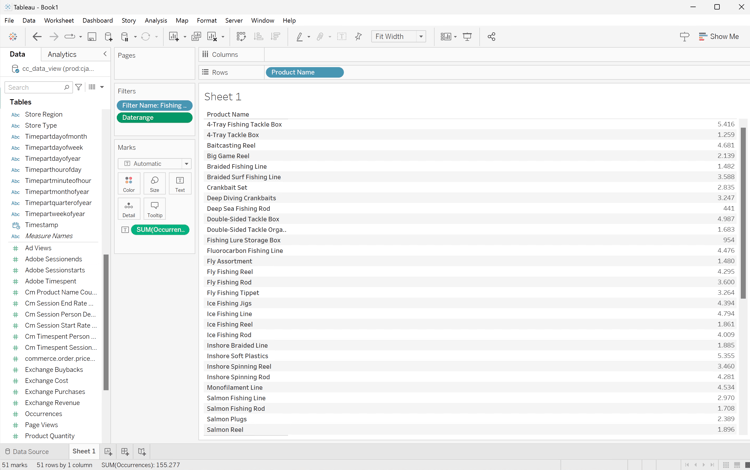The image size is (750, 470).
Task: Click the view's vertical scrollbar thumb
Action: [x=743, y=213]
